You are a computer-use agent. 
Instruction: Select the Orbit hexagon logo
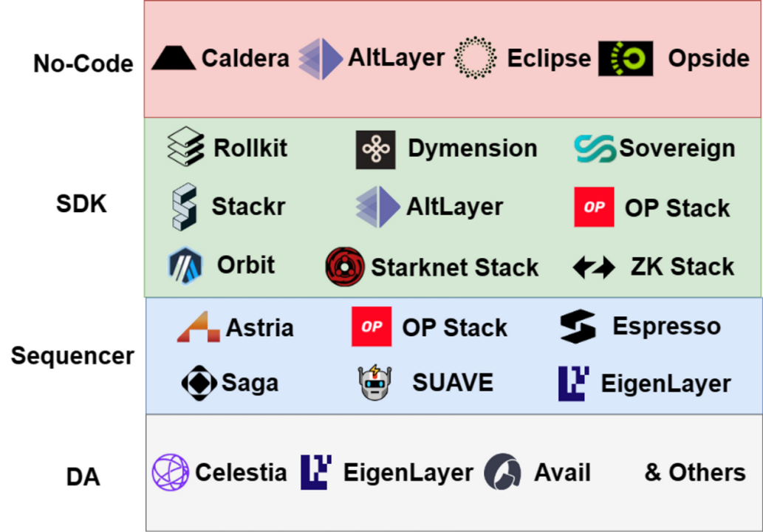click(x=185, y=266)
